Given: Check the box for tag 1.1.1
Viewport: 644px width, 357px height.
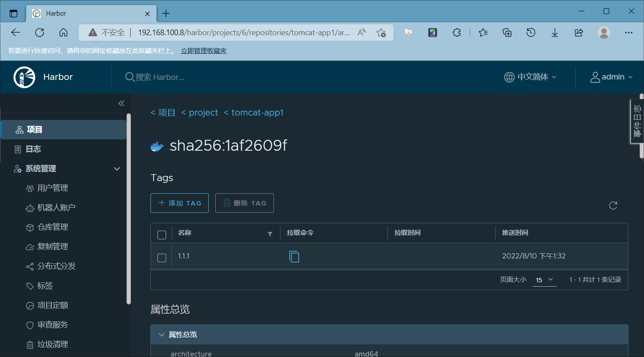Looking at the screenshot, I should point(162,258).
